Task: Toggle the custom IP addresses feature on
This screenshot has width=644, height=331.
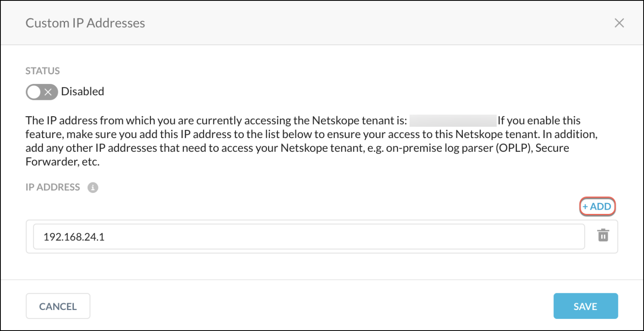Action: 42,92
